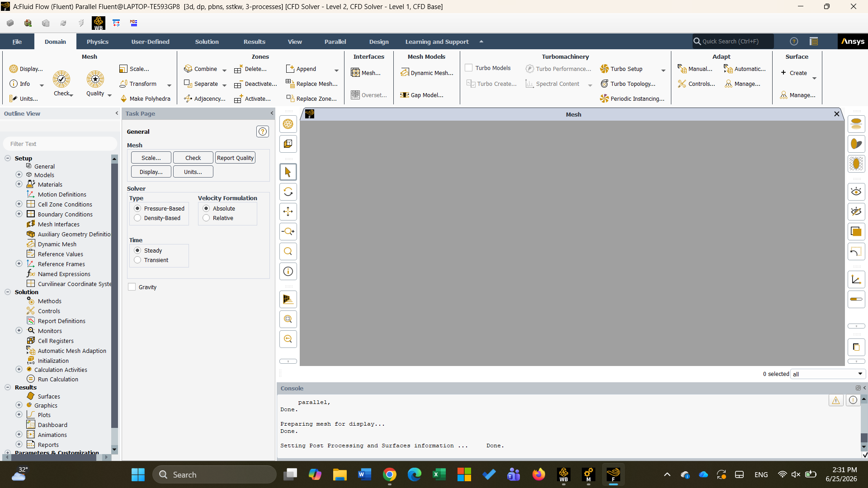The image size is (868, 488).
Task: Choose Transient time option
Action: click(137, 260)
